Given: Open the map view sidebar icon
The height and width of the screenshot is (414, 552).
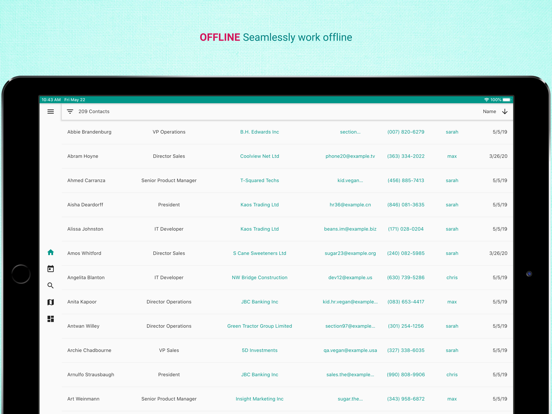Looking at the screenshot, I should click(51, 302).
